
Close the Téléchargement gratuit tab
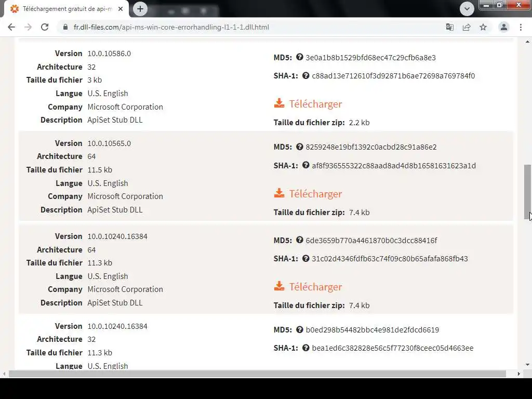coord(121,9)
